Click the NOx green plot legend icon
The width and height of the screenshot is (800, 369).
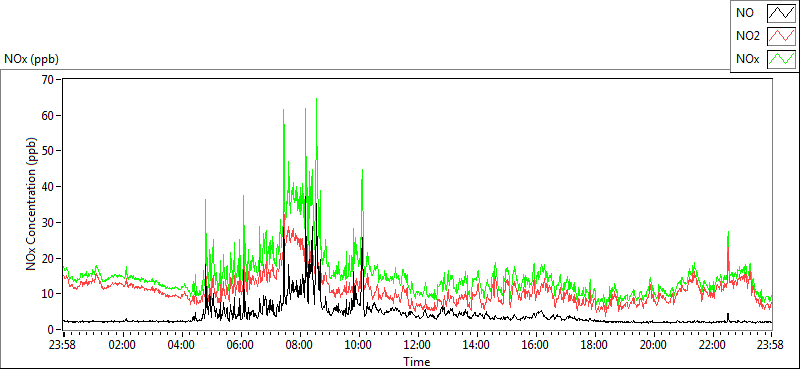(781, 59)
